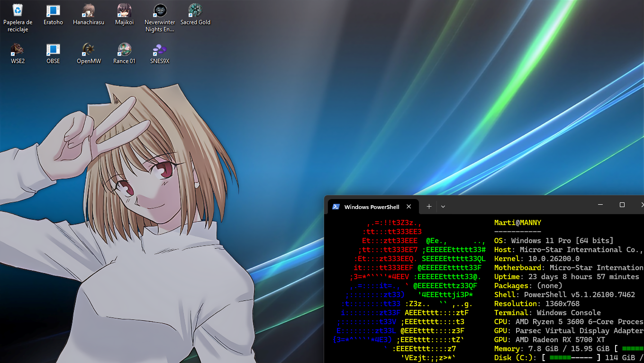The height and width of the screenshot is (363, 644).
Task: Click the Uptime: 23 days line
Action: (x=567, y=277)
